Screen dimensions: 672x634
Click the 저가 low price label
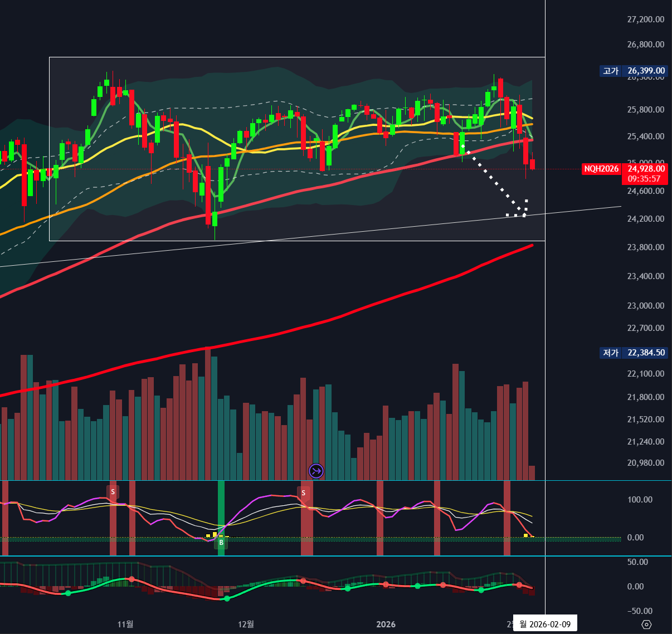click(611, 353)
